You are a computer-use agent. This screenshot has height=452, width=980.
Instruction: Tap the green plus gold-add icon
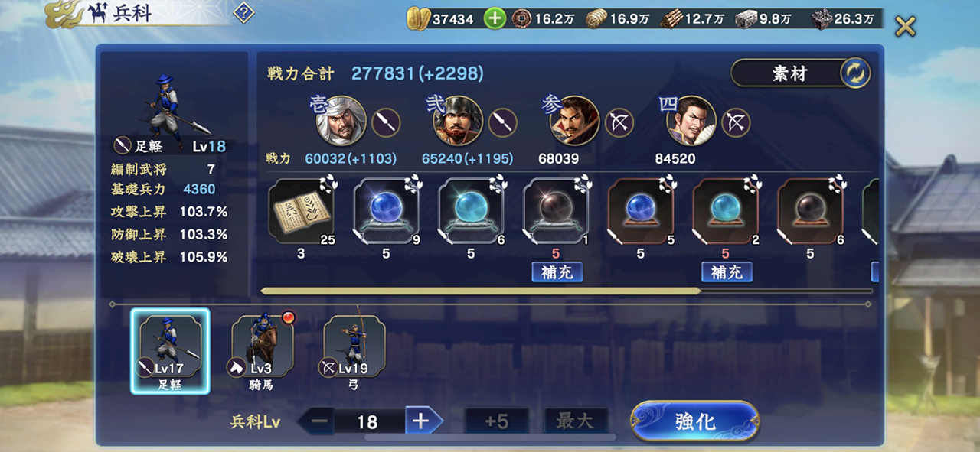click(x=495, y=18)
